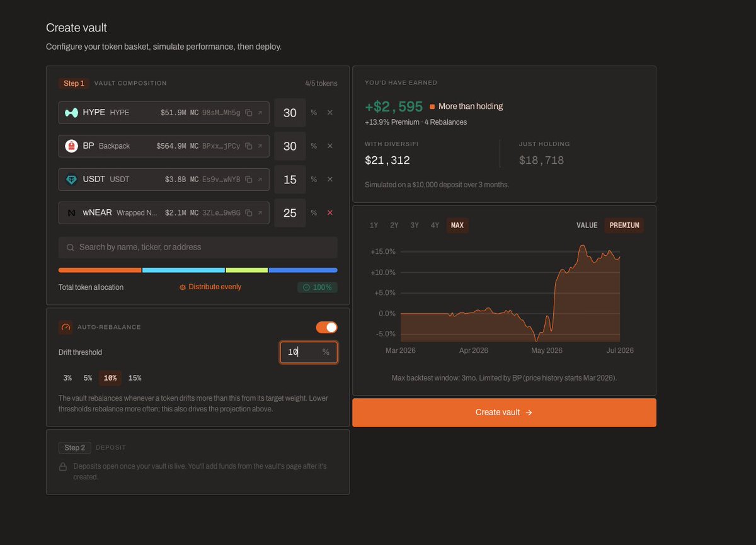Click the BP Backpack token logo
This screenshot has height=545, width=756.
(x=71, y=146)
